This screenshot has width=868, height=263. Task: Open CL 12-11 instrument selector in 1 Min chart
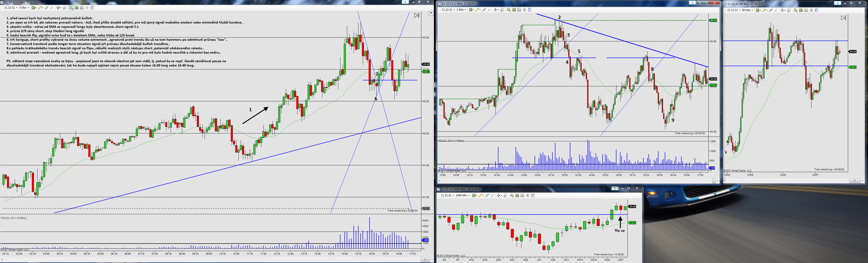(x=448, y=10)
